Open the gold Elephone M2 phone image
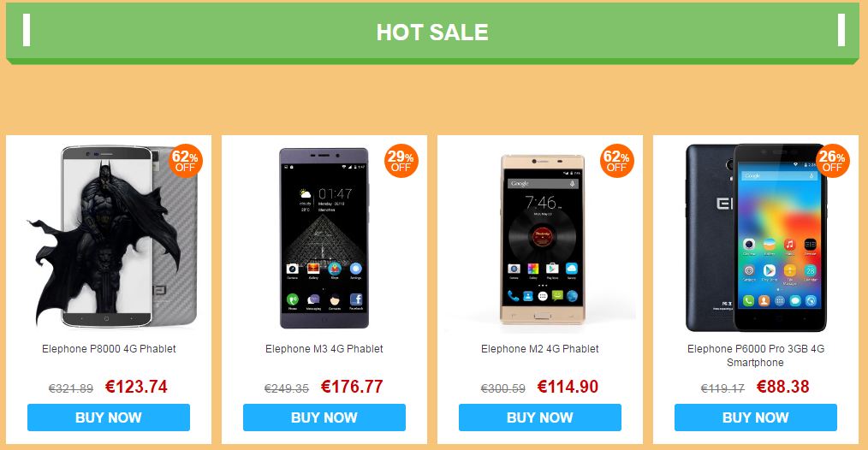Viewport: 868px width, 450px height. (542, 239)
